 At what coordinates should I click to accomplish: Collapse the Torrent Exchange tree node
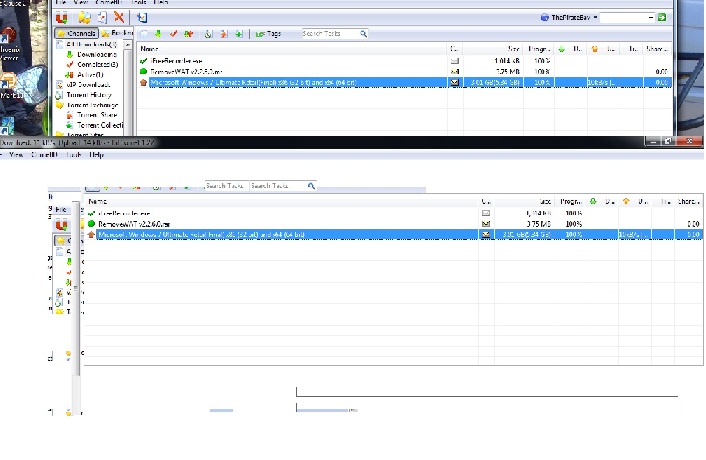point(59,105)
